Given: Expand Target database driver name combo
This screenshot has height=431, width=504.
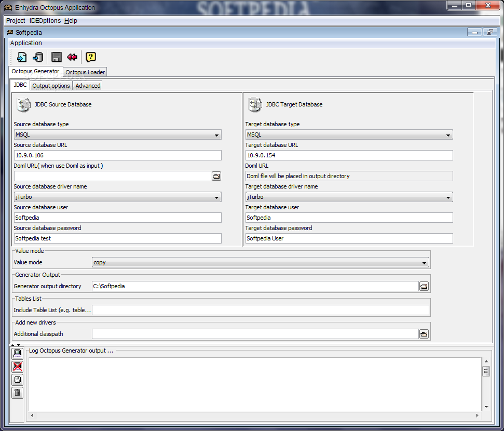Looking at the screenshot, I should (x=349, y=197).
